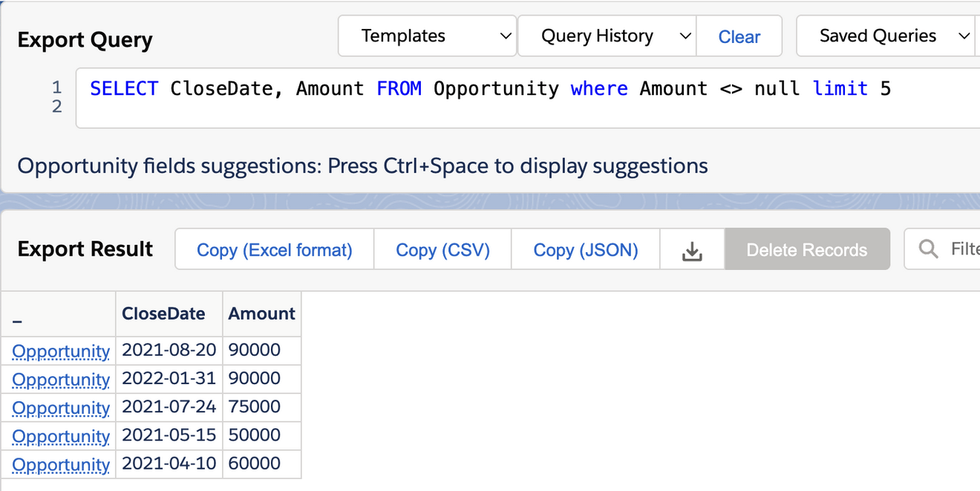Open Opportunity link closing 2021-08-20
The image size is (980, 491).
tap(61, 351)
